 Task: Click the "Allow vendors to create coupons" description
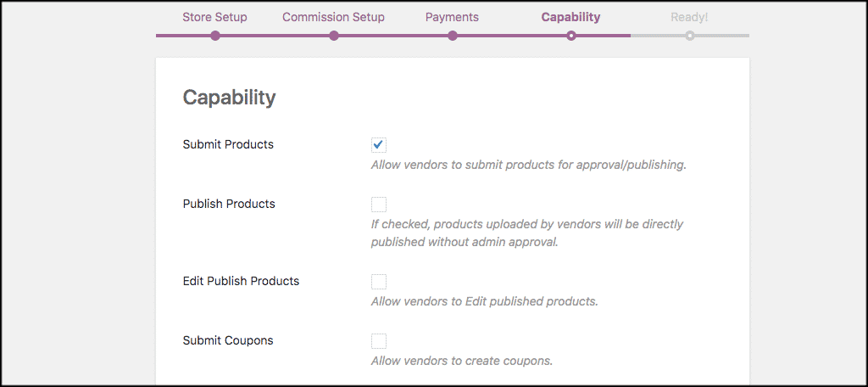[461, 361]
